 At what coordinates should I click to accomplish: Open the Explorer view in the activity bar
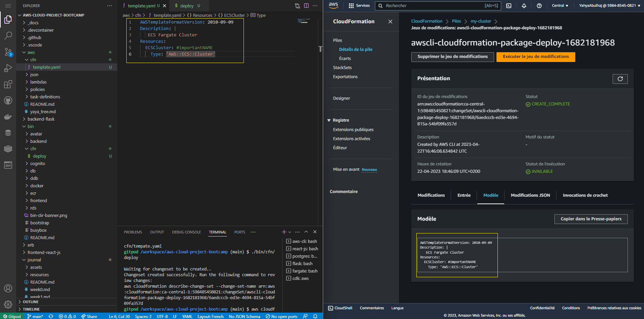8,20
